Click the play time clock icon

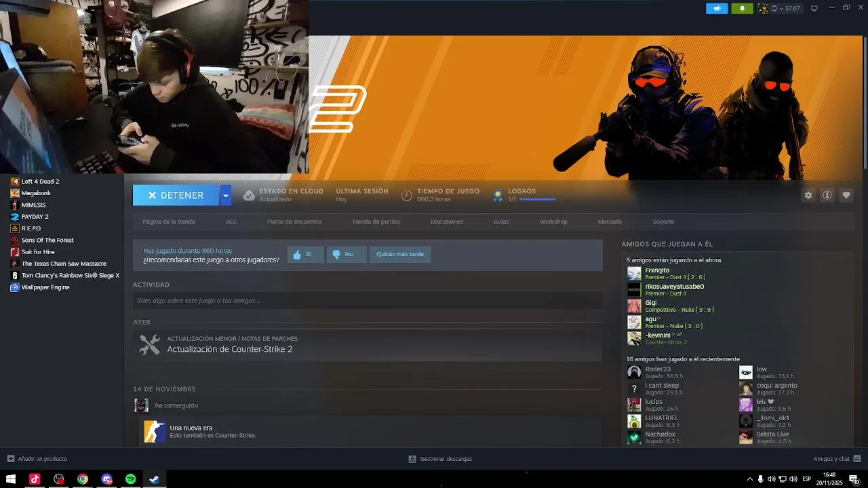coord(407,195)
